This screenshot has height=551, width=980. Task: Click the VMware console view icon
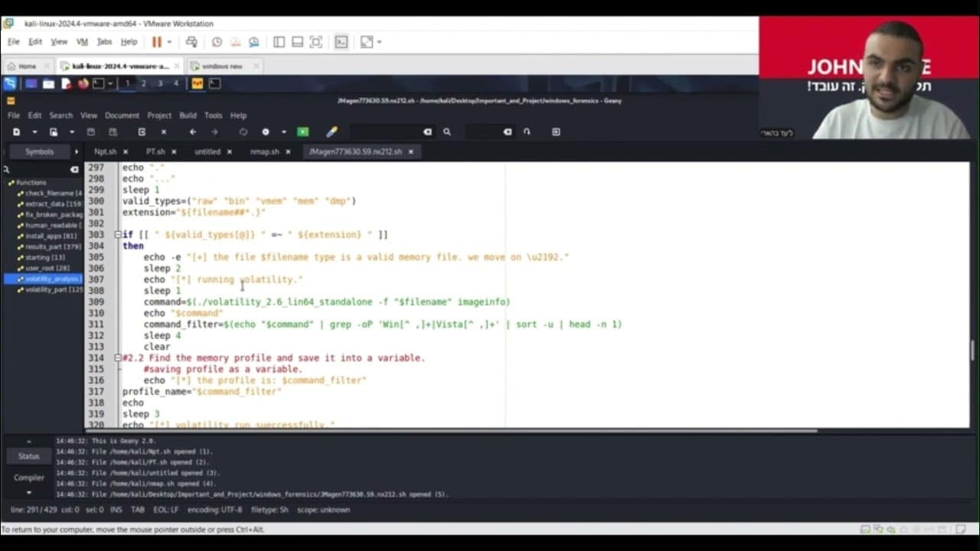[x=341, y=42]
